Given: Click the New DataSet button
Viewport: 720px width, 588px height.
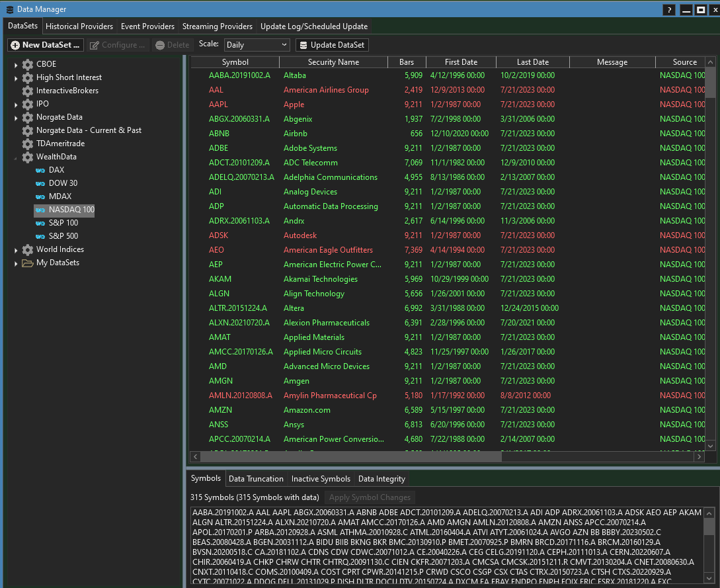Looking at the screenshot, I should pos(46,45).
